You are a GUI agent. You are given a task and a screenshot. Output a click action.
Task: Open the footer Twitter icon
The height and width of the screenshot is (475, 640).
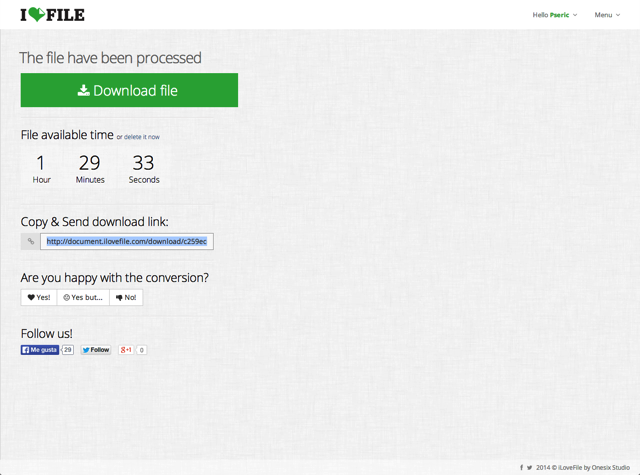point(529,468)
